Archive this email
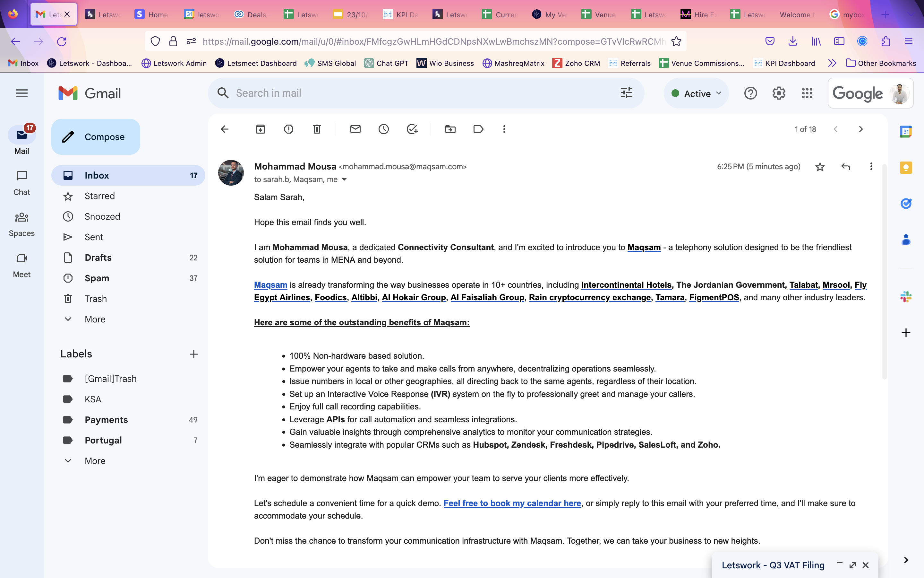The height and width of the screenshot is (578, 924). tap(261, 129)
